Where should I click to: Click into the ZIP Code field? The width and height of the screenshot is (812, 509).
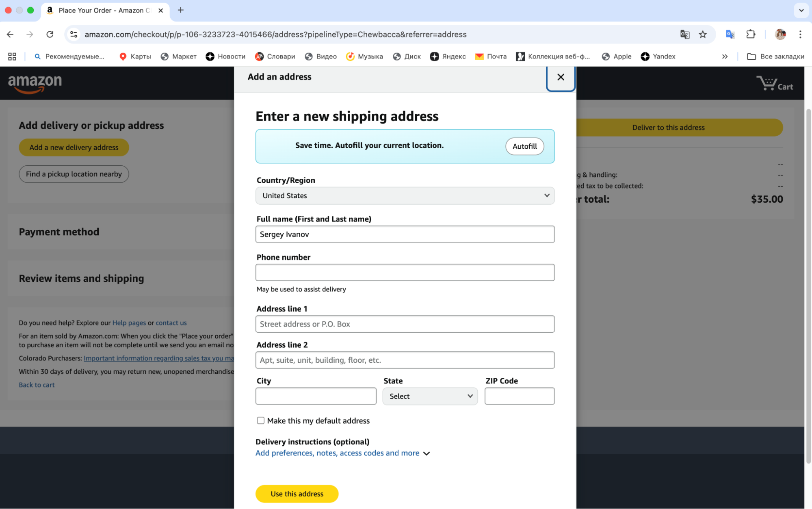click(x=519, y=396)
